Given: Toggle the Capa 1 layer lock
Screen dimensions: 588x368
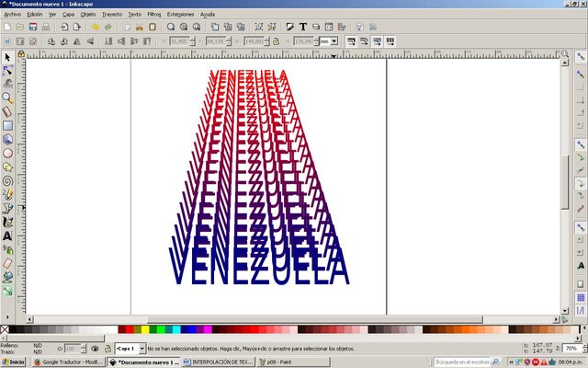Looking at the screenshot, I should (x=107, y=349).
